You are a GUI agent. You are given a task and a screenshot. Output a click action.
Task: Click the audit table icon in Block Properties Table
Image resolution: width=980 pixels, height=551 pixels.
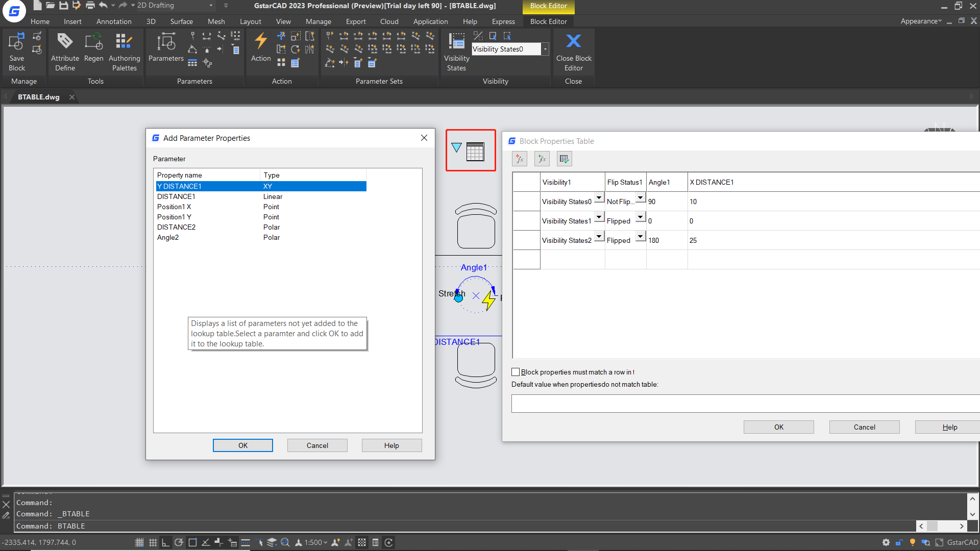(x=564, y=159)
